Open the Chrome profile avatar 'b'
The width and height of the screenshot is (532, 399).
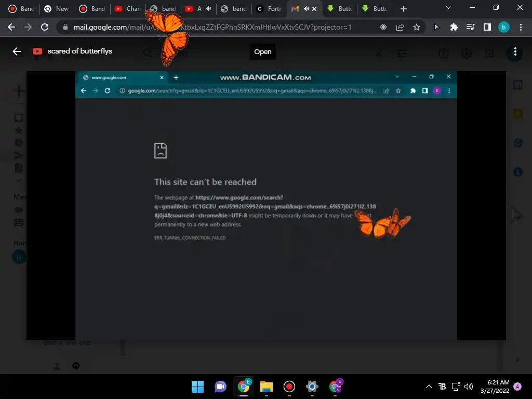[x=504, y=27]
